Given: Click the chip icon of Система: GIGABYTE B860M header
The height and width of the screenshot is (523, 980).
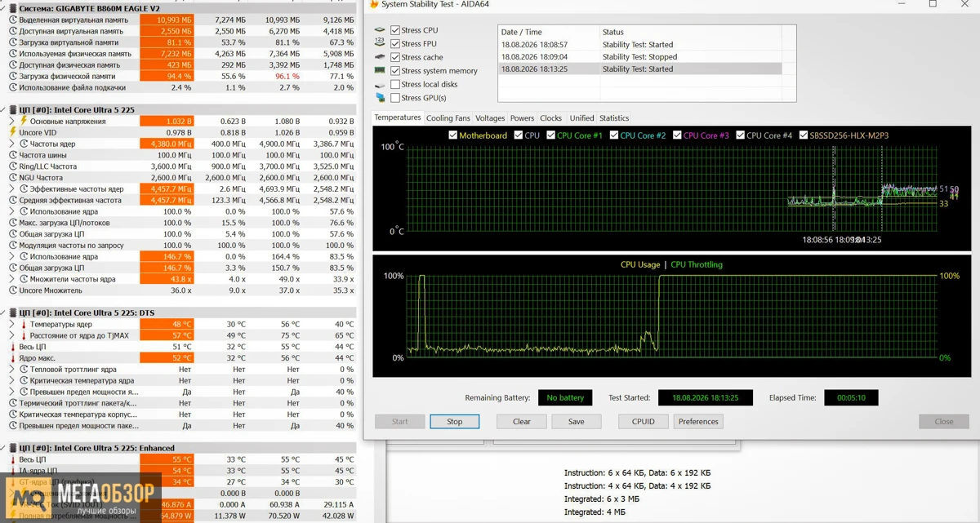Looking at the screenshot, I should pyautogui.click(x=11, y=8).
